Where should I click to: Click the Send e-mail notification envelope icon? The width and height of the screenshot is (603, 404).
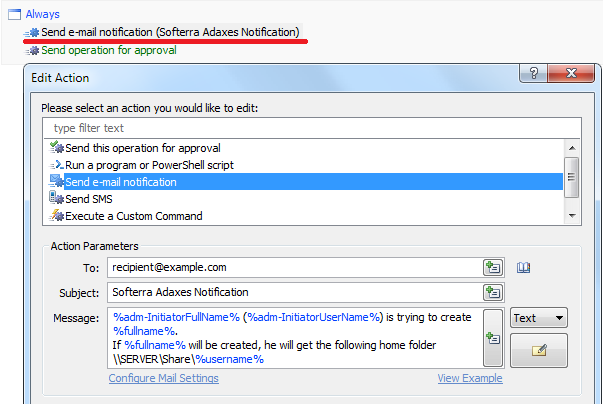click(57, 181)
